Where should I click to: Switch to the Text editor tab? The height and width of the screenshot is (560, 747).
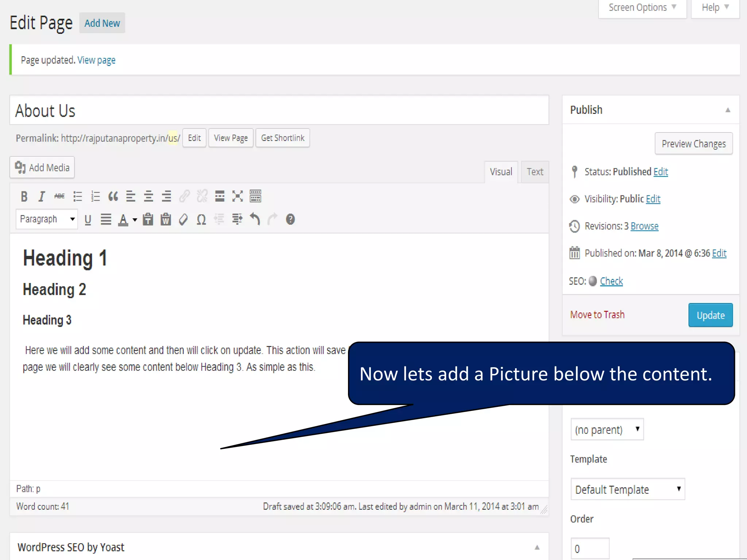click(535, 172)
